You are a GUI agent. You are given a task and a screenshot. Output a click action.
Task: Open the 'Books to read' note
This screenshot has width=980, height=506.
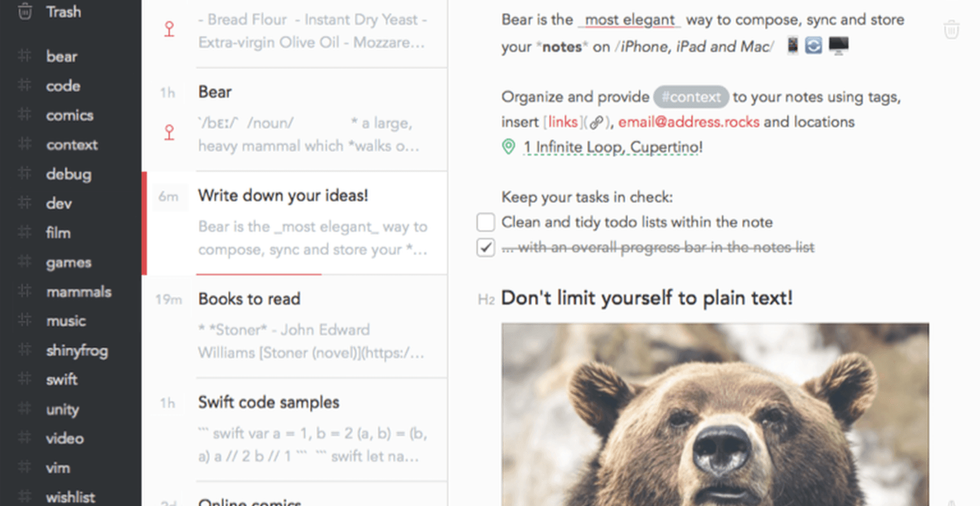click(x=296, y=326)
